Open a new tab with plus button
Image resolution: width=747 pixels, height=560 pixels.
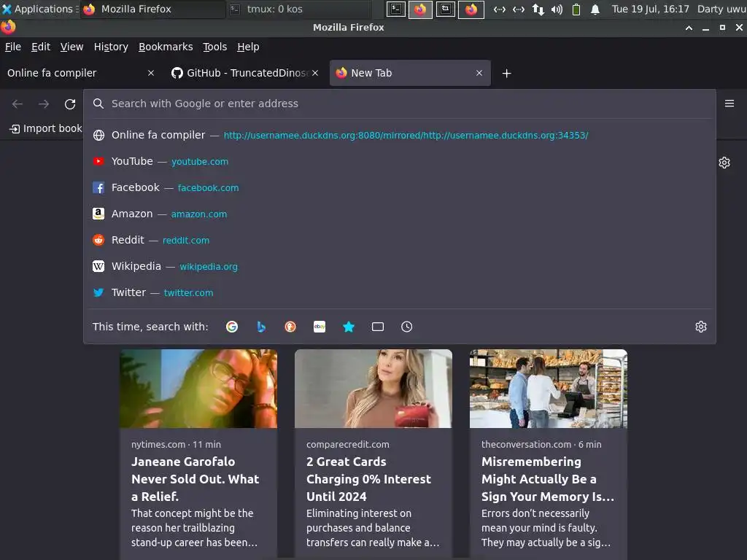(x=506, y=74)
